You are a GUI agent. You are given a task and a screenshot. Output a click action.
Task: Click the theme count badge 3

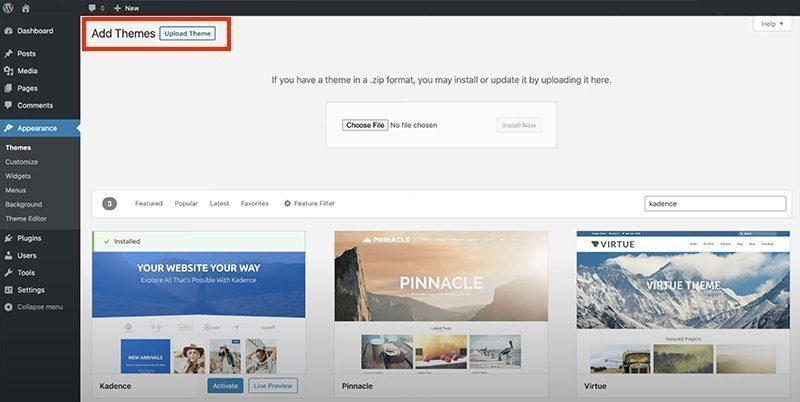pyautogui.click(x=109, y=204)
